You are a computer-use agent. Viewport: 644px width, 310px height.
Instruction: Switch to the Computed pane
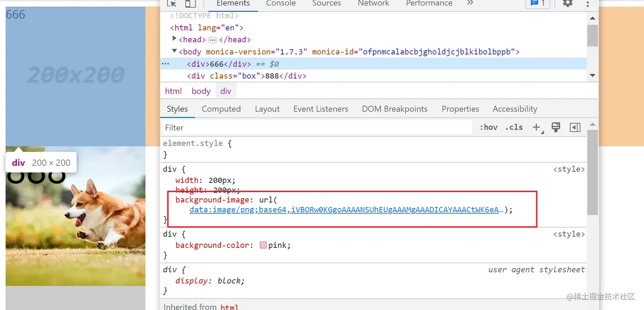pyautogui.click(x=221, y=109)
